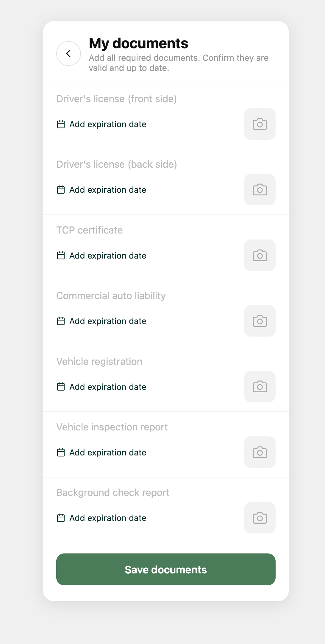Screen dimensions: 325x644
Task: Upload photo for TCP certificate via camera
Action: click(260, 255)
